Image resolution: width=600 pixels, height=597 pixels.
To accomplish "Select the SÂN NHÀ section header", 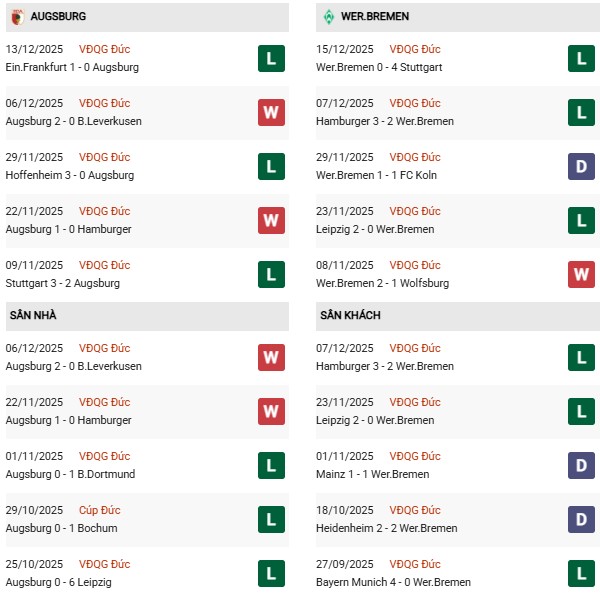I will pyautogui.click(x=33, y=316).
